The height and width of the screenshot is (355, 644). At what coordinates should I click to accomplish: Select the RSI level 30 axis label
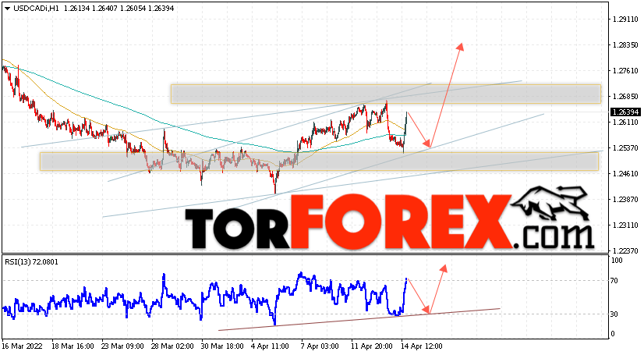tap(614, 314)
